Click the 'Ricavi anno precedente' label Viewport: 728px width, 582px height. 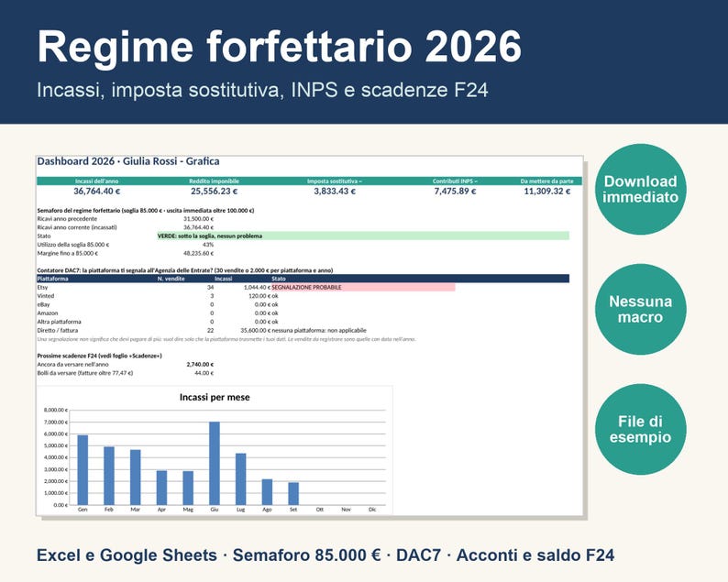point(67,219)
